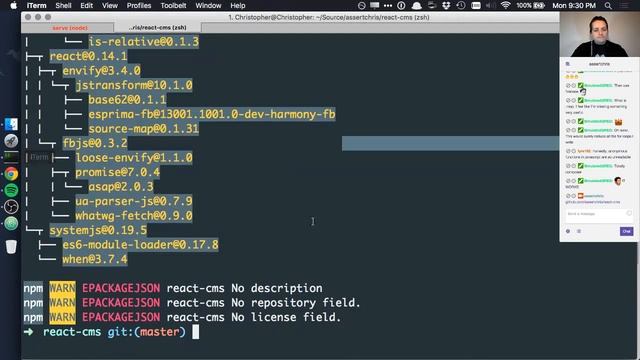
Task: Open the Profiles menu
Action: (x=139, y=5)
